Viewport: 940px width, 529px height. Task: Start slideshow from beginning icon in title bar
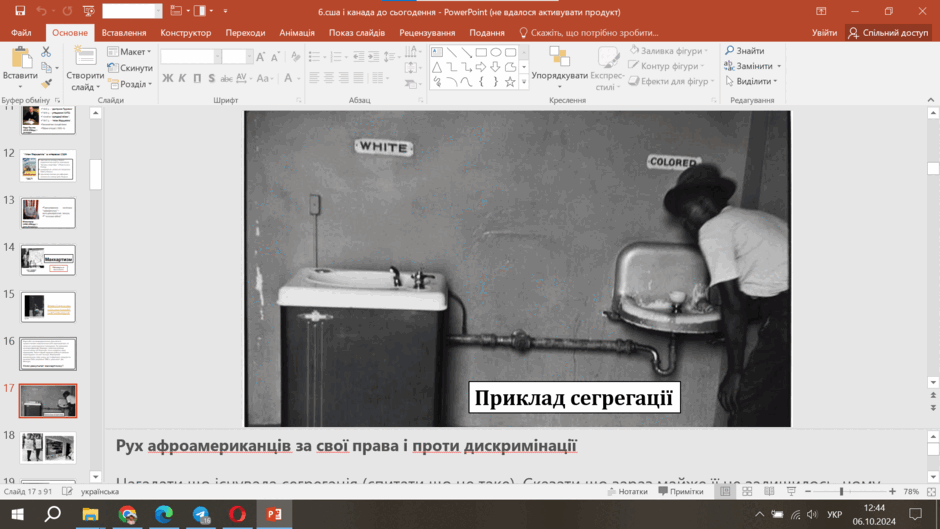(89, 11)
